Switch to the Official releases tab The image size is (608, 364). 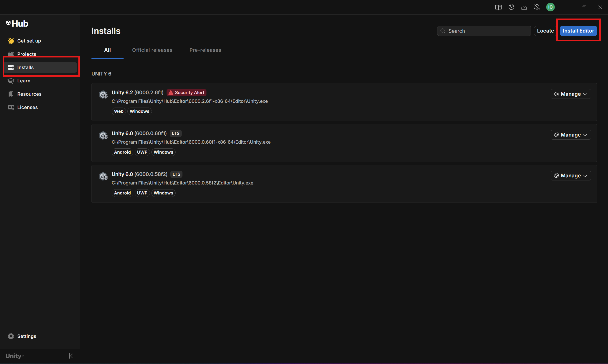[x=152, y=50]
